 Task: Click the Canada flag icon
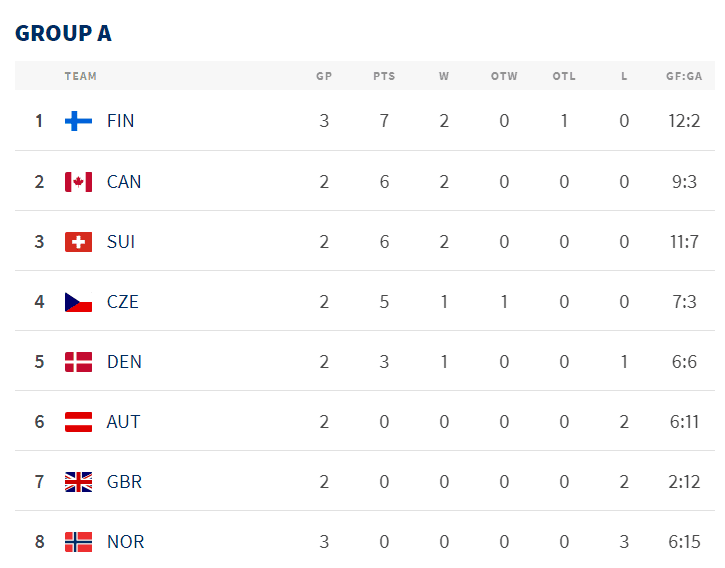pyautogui.click(x=78, y=181)
